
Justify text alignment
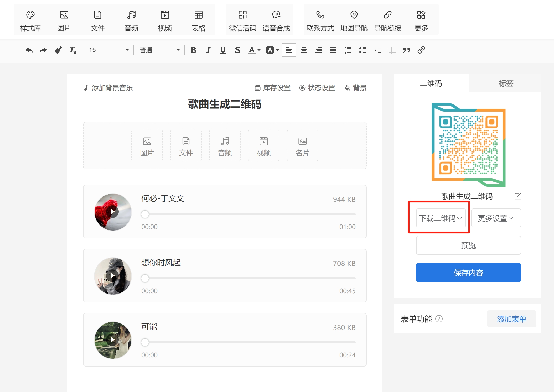pos(333,50)
